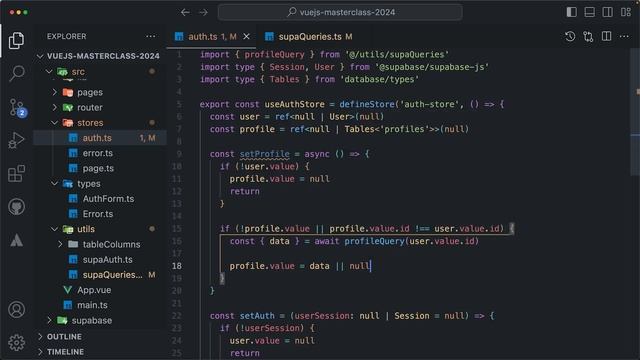Click the useAuthStore identifier in code
This screenshot has height=360, width=640.
tap(294, 104)
